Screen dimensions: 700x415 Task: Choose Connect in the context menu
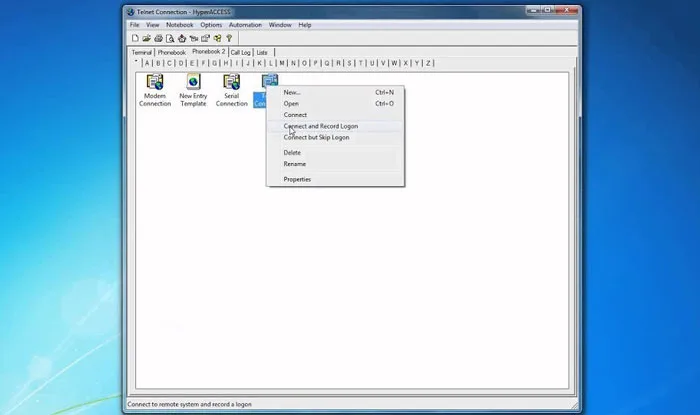(336, 115)
